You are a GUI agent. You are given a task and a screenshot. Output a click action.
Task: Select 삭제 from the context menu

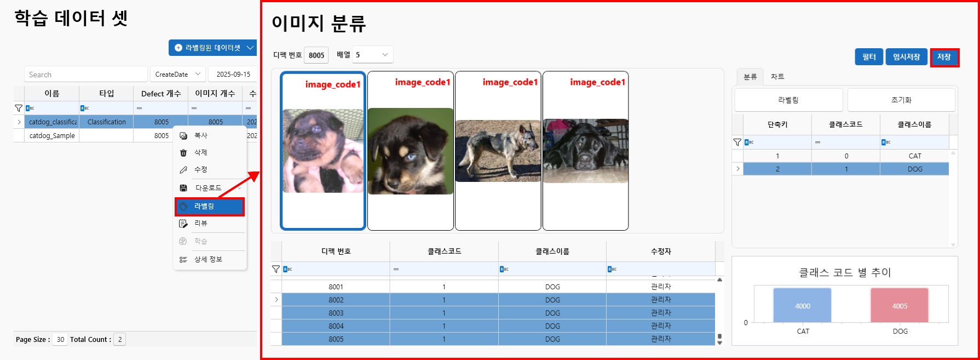click(x=210, y=152)
